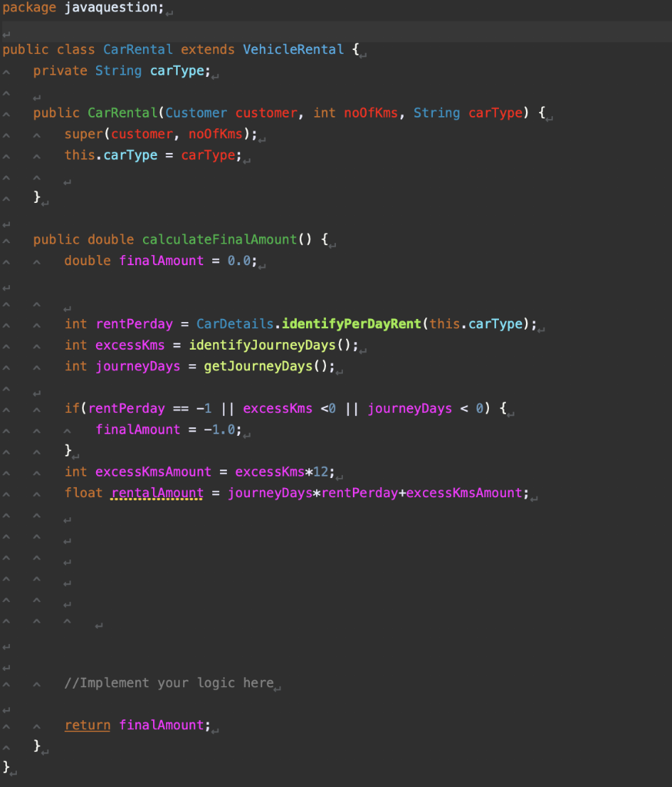
Task: Click the fold marker beside the return statement
Action: tap(36, 725)
